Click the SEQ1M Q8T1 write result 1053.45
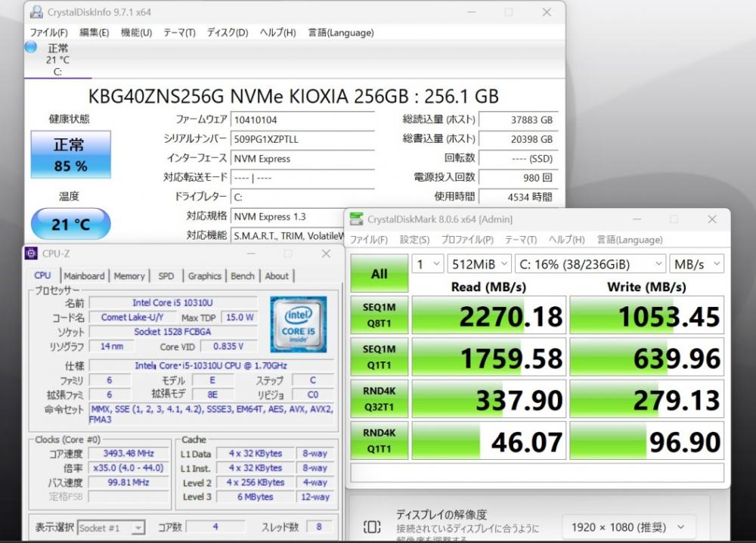Screen dimensions: 756x543 tap(646, 315)
